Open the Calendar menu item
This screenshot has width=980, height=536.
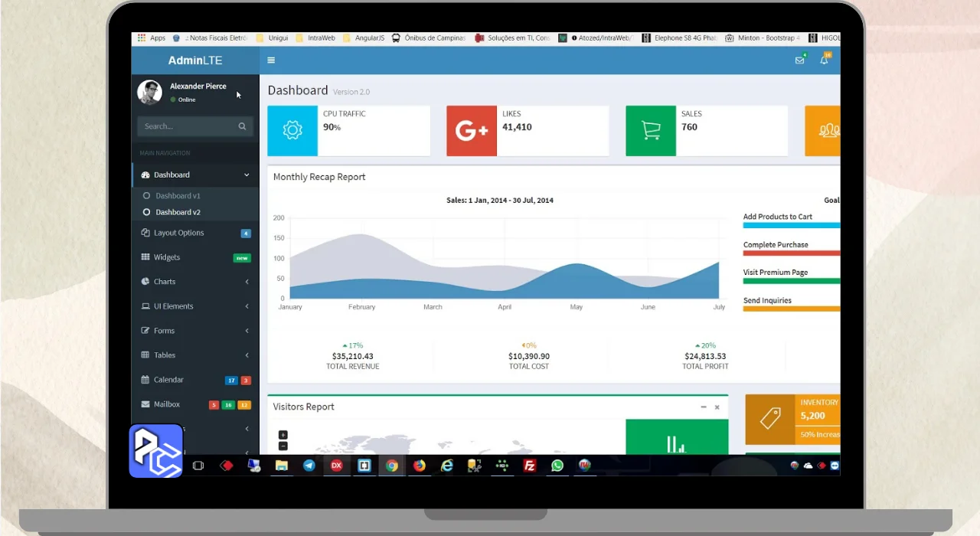point(195,380)
